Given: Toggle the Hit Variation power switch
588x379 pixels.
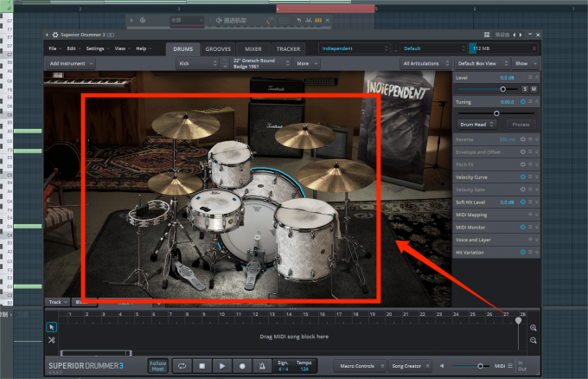Looking at the screenshot, I should (x=524, y=252).
